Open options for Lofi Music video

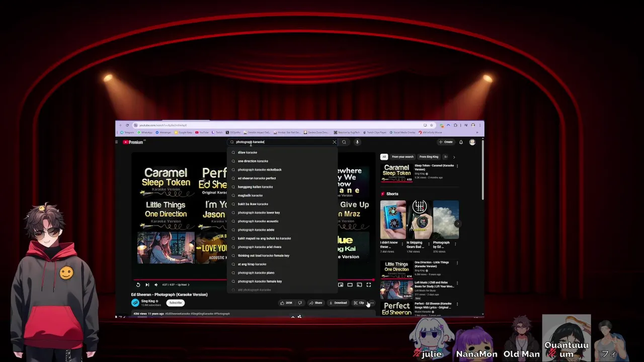click(457, 283)
